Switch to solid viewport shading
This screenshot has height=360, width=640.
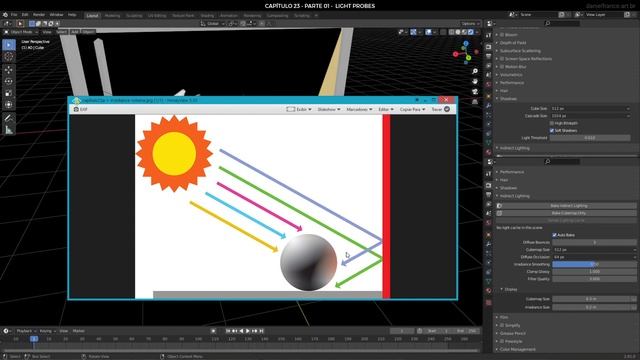458,32
